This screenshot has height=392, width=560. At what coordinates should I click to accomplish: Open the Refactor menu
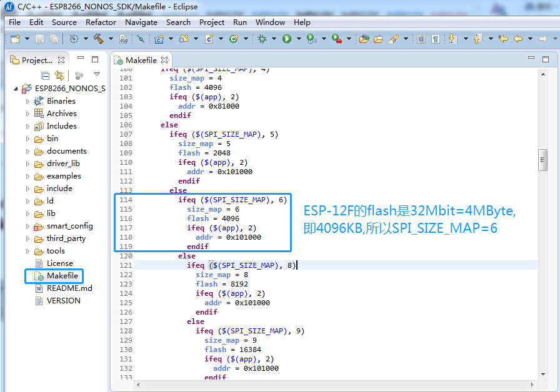click(101, 22)
